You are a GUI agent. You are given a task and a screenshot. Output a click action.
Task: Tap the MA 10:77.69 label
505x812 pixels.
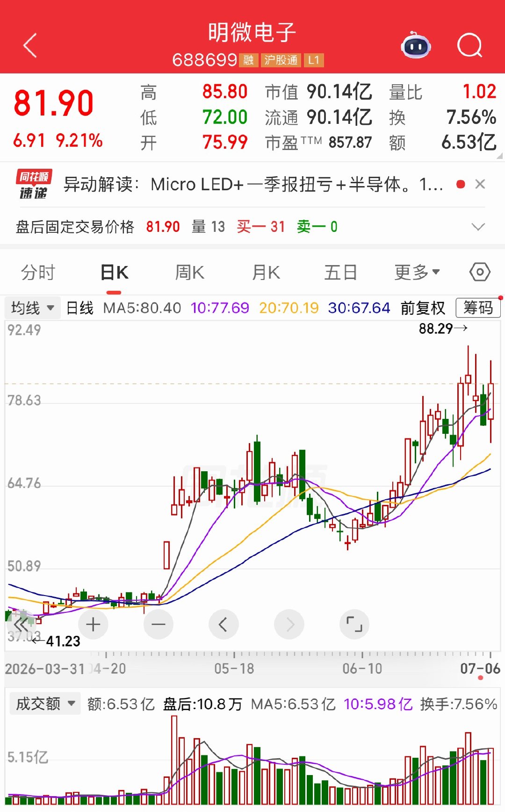[x=220, y=308]
